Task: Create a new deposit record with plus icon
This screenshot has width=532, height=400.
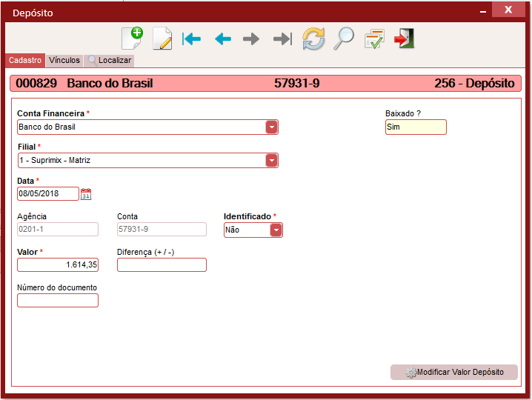Action: coord(133,39)
